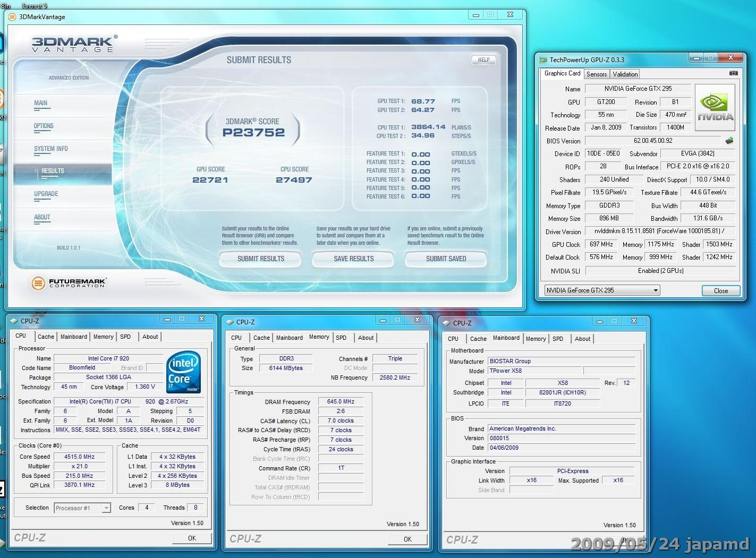The height and width of the screenshot is (558, 756).
Task: Click the HELP button in 3DMark
Action: coord(483,60)
